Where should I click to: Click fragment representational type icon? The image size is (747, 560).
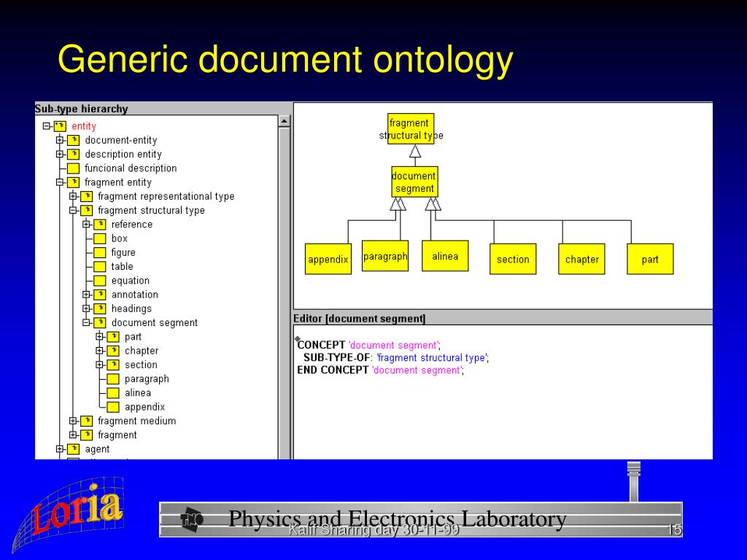click(x=87, y=196)
